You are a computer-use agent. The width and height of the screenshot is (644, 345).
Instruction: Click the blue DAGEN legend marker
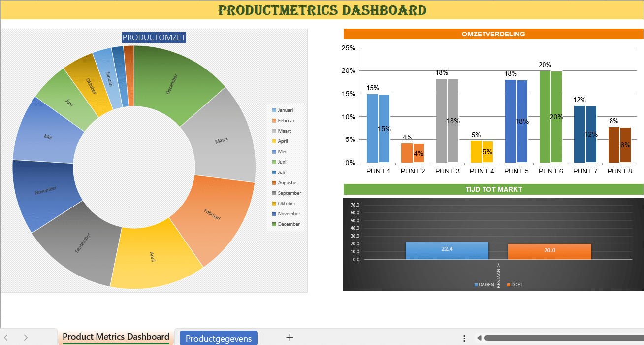pos(476,285)
